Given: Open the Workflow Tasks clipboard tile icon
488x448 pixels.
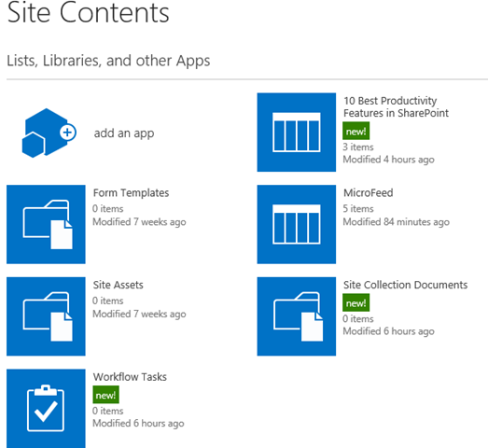Looking at the screenshot, I should click(46, 409).
